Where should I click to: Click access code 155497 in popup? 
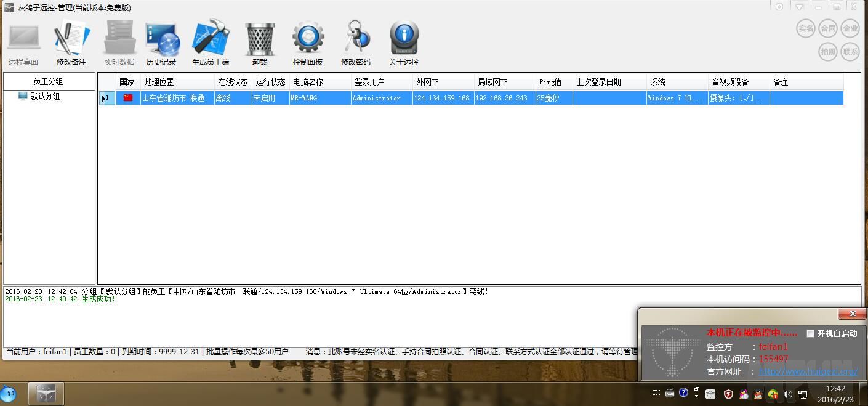[773, 359]
